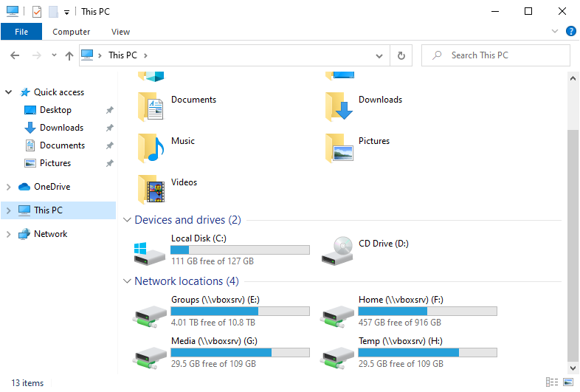Click the Refresh button in address bar
The image size is (580, 392).
[x=401, y=55]
